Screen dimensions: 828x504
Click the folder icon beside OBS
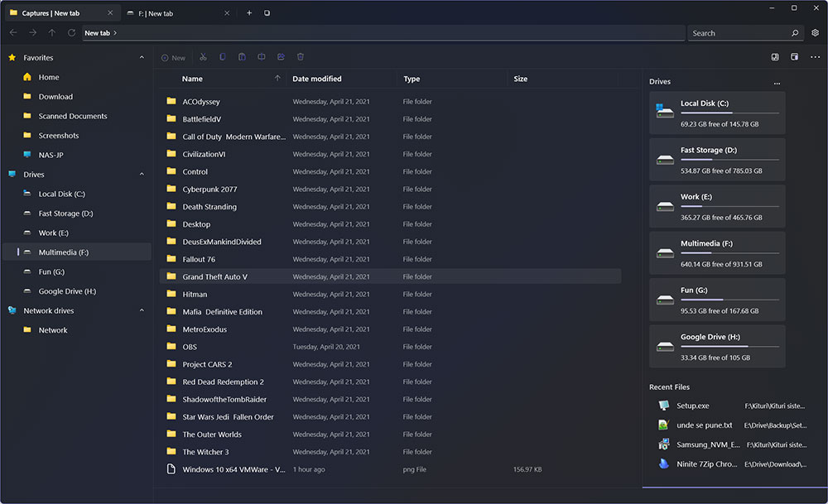point(171,346)
